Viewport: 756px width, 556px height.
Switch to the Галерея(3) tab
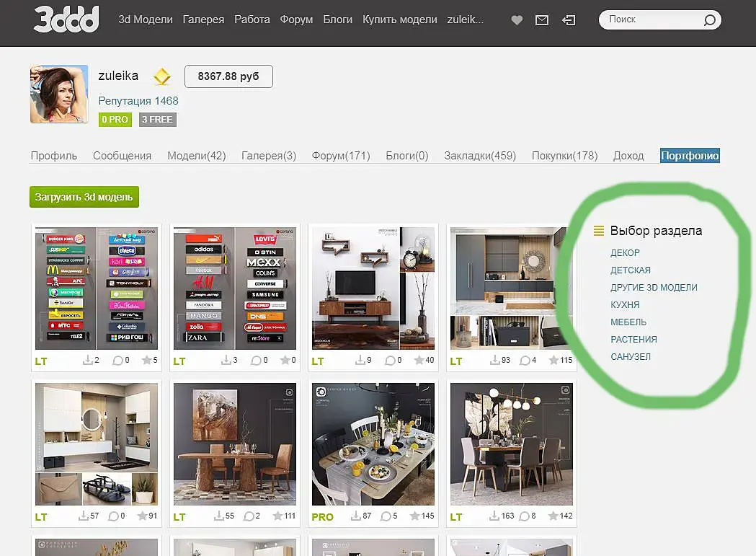(x=269, y=156)
